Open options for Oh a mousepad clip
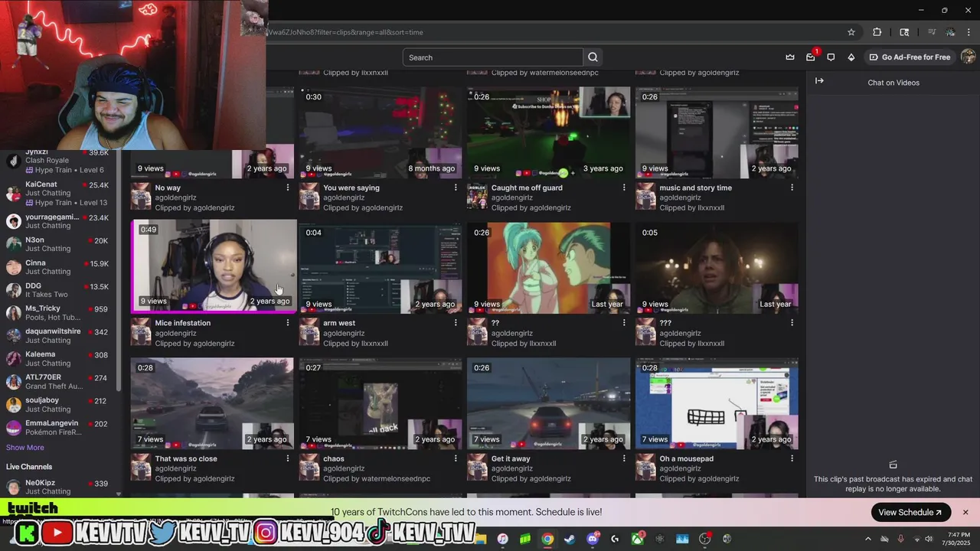The width and height of the screenshot is (980, 551). 792,458
